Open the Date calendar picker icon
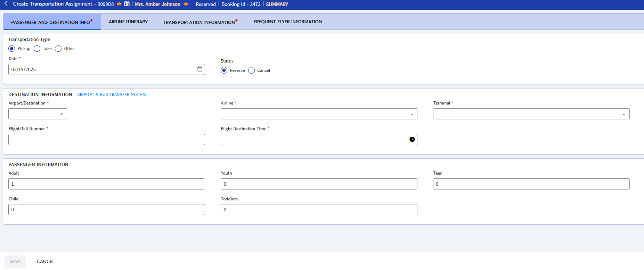The height and width of the screenshot is (270, 644). [x=200, y=69]
